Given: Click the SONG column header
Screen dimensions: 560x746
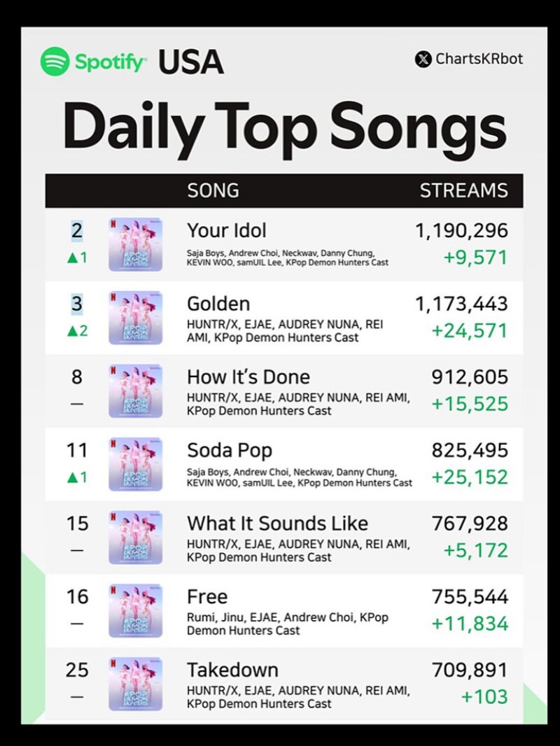Looking at the screenshot, I should tap(213, 190).
